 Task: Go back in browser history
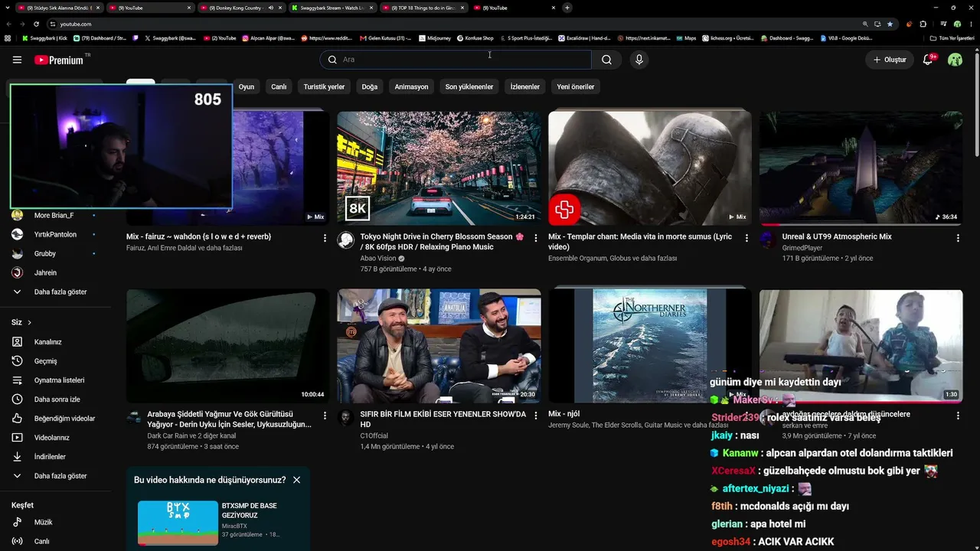[8, 24]
